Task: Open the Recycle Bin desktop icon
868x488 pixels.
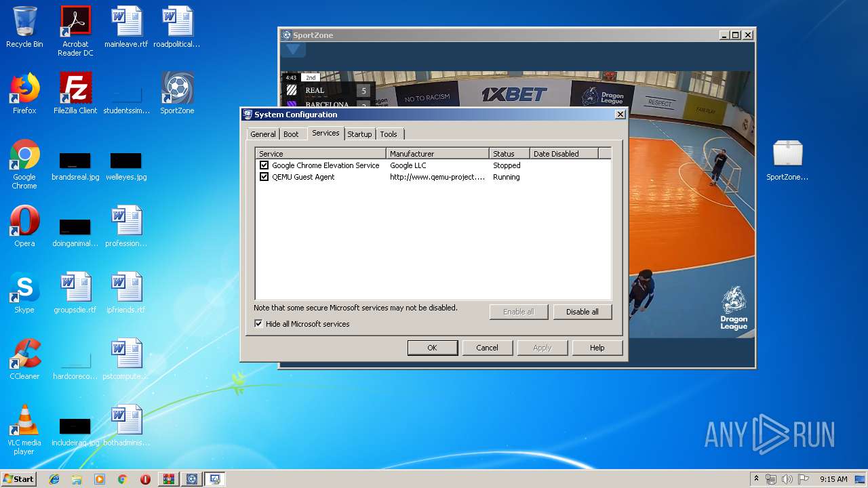Action: (24, 28)
